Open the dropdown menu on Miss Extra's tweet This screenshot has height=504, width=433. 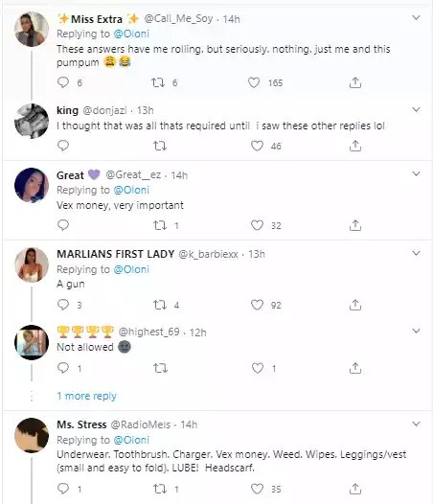(x=417, y=17)
